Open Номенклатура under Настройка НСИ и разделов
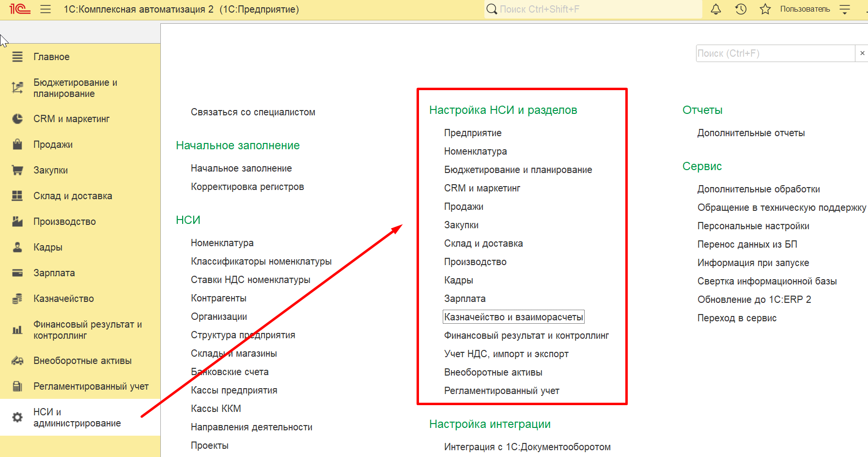Viewport: 868px width, 457px height. [x=475, y=151]
